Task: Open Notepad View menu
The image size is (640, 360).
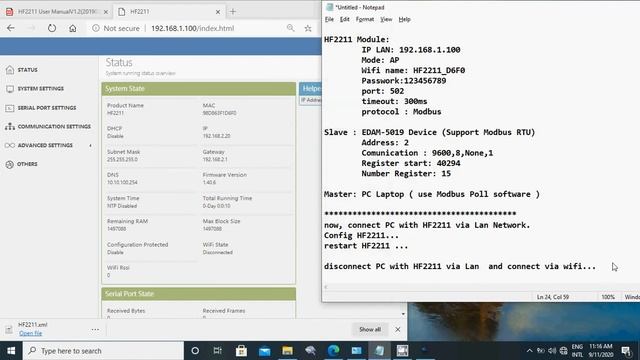Action: [x=386, y=19]
